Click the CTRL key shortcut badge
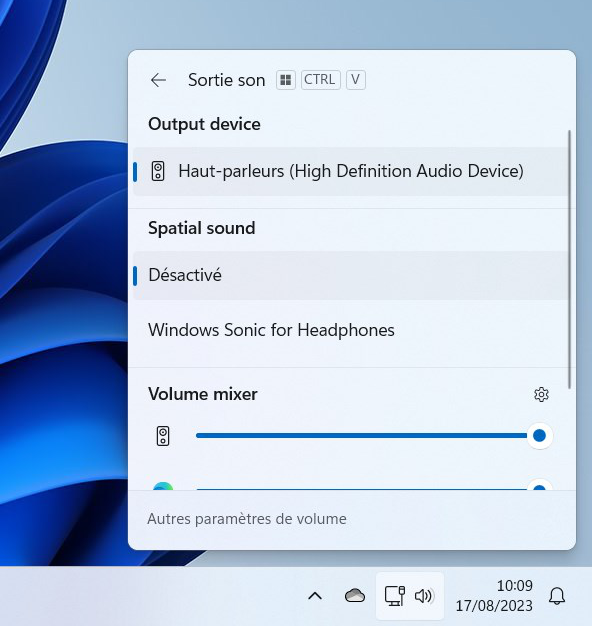Screen dimensions: 592x626 coord(321,80)
